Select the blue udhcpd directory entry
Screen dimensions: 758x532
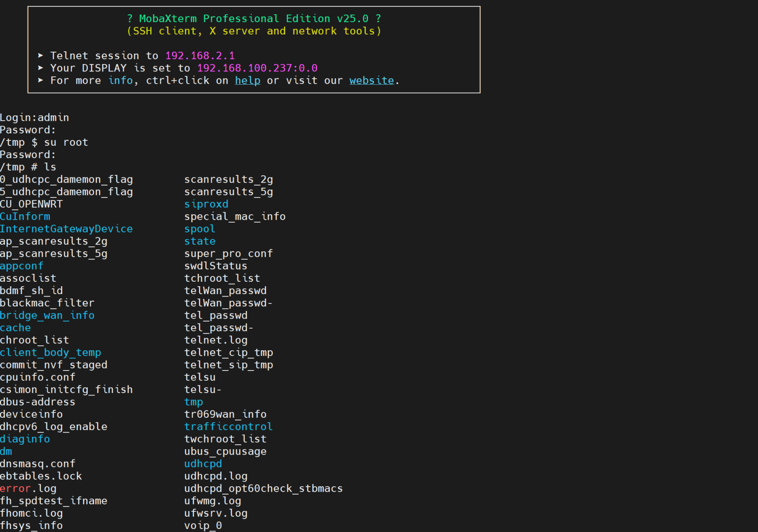point(203,464)
